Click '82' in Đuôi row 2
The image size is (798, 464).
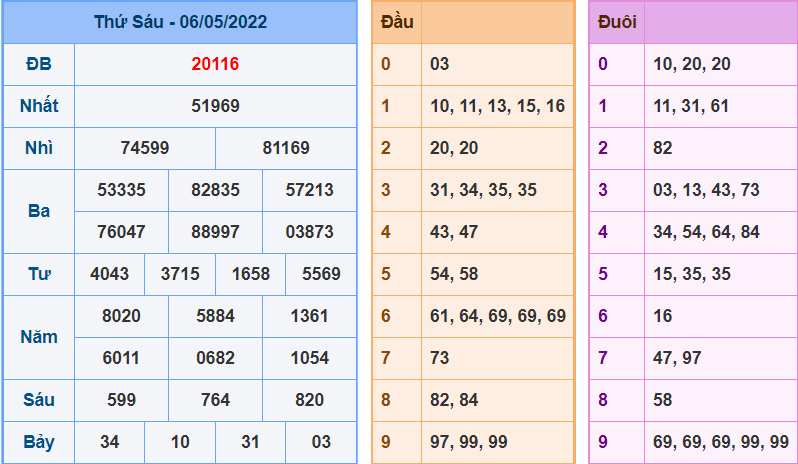pyautogui.click(x=663, y=148)
